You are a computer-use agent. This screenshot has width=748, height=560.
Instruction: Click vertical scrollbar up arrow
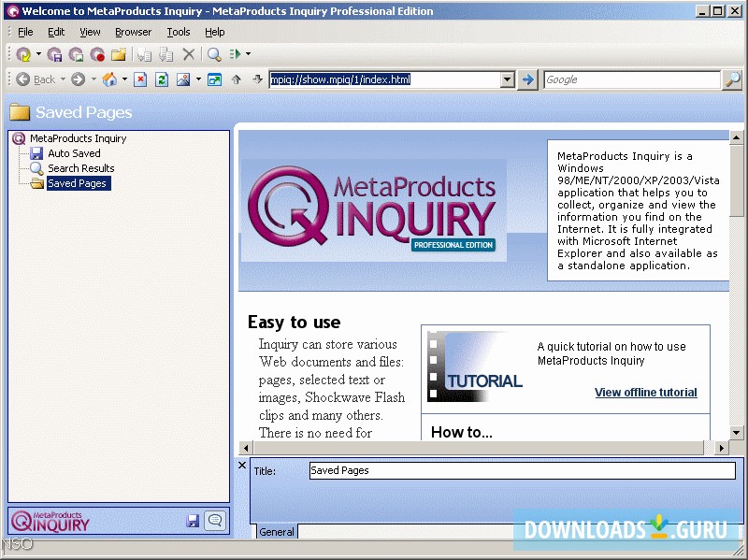pos(736,137)
